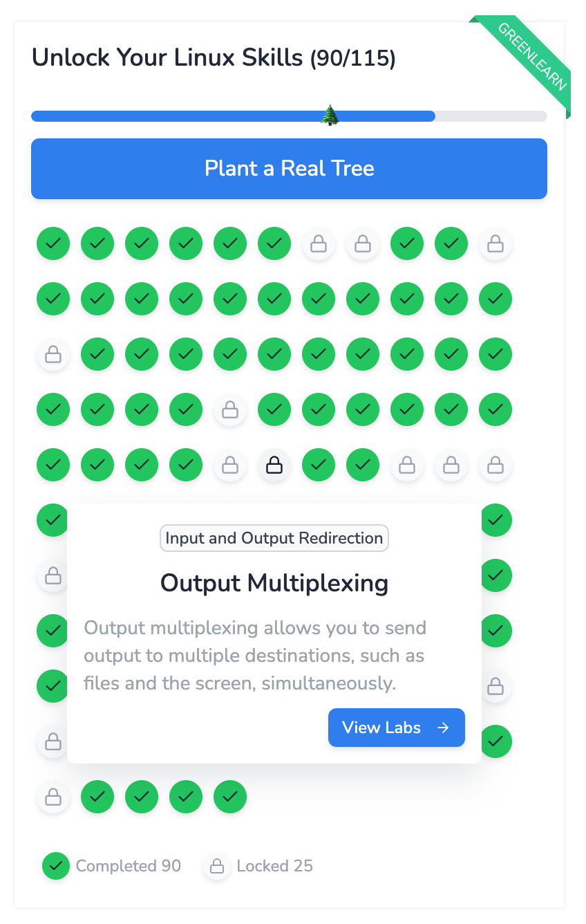
Task: Click the arrow icon in the View Labs button
Action: pos(444,728)
